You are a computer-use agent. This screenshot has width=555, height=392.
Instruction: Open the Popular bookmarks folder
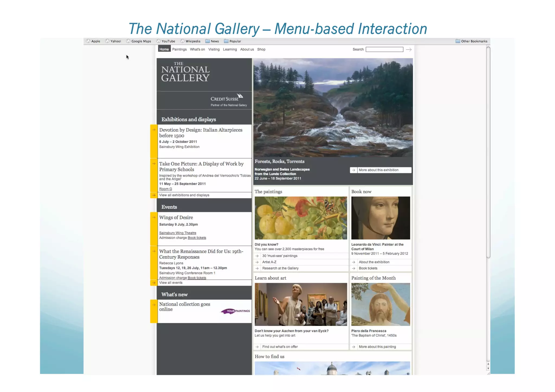point(232,41)
